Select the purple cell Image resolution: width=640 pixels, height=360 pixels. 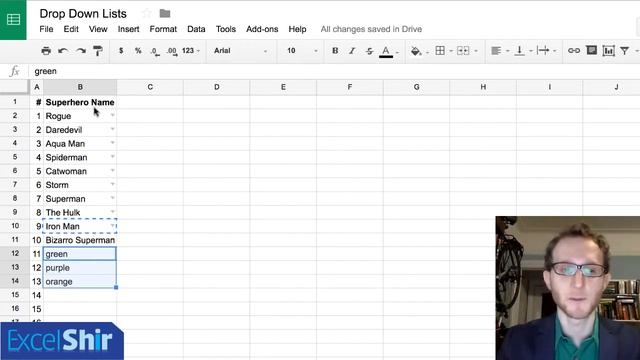80,268
